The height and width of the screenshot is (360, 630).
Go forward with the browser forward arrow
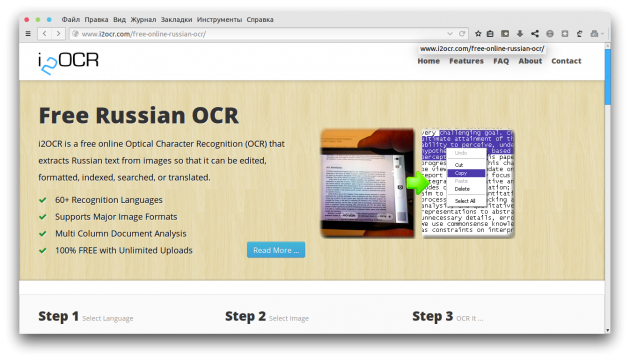pyautogui.click(x=59, y=34)
